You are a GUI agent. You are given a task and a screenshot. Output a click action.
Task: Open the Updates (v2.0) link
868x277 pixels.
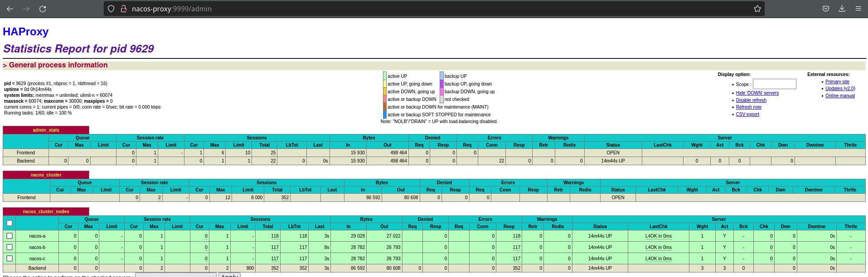840,89
